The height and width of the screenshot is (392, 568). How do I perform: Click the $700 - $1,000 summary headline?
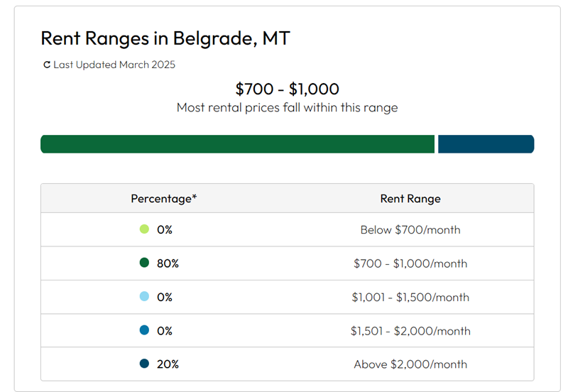click(x=287, y=89)
